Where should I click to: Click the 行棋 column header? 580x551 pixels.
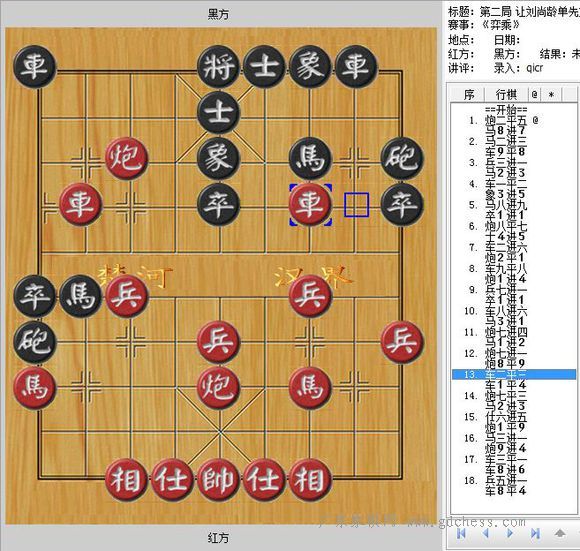click(506, 94)
